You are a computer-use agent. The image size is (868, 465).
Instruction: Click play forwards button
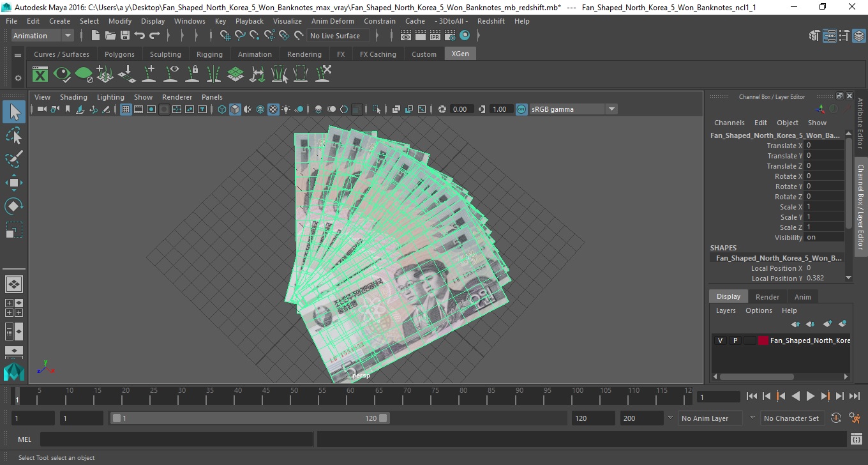(810, 397)
